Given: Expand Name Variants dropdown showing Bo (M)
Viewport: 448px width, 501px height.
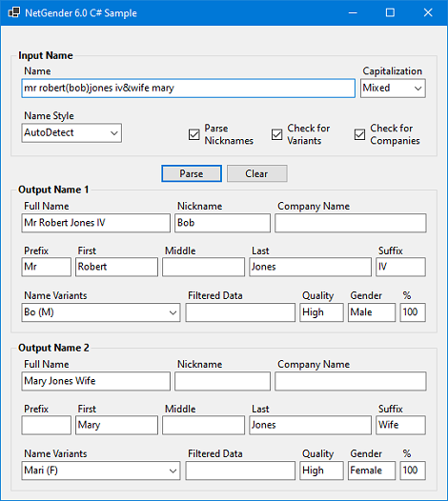Looking at the screenshot, I should (101, 312).
